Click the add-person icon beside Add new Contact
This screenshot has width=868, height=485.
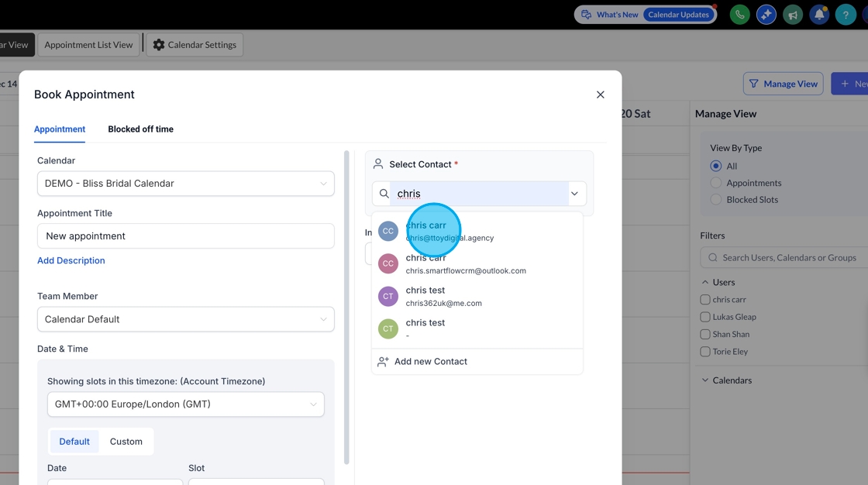pyautogui.click(x=383, y=362)
